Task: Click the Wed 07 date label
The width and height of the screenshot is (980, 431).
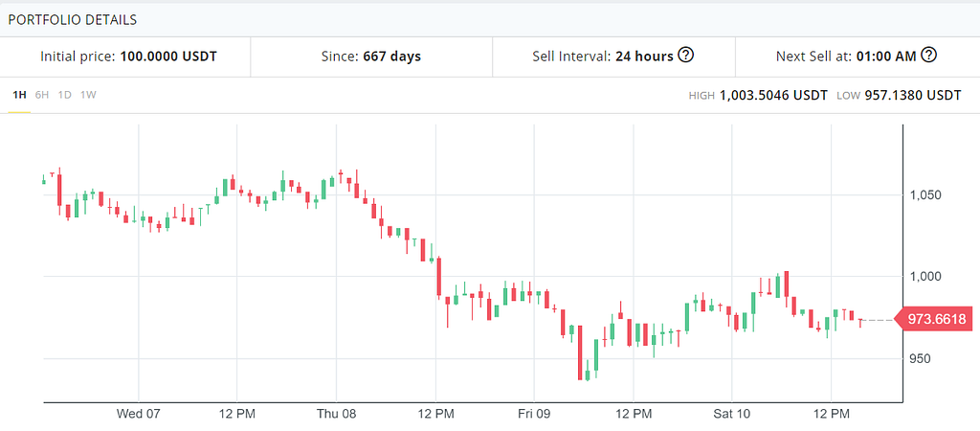Action: pyautogui.click(x=139, y=414)
